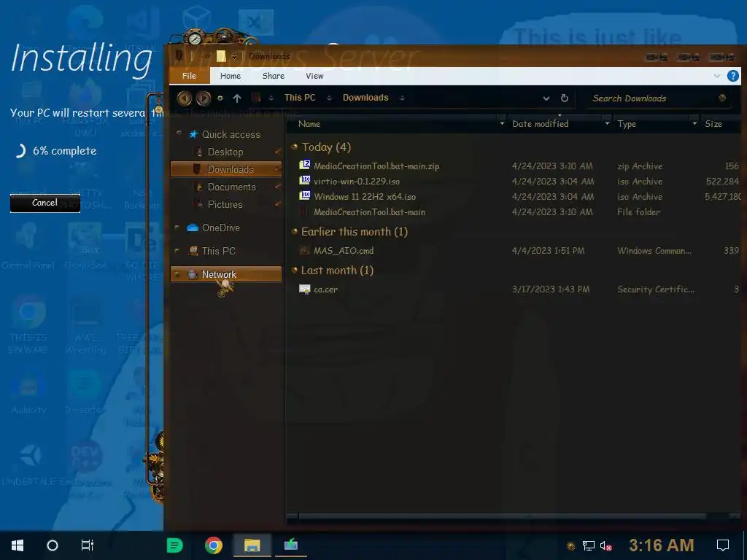Launch Google Chrome from the taskbar
The height and width of the screenshot is (560, 747).
214,545
